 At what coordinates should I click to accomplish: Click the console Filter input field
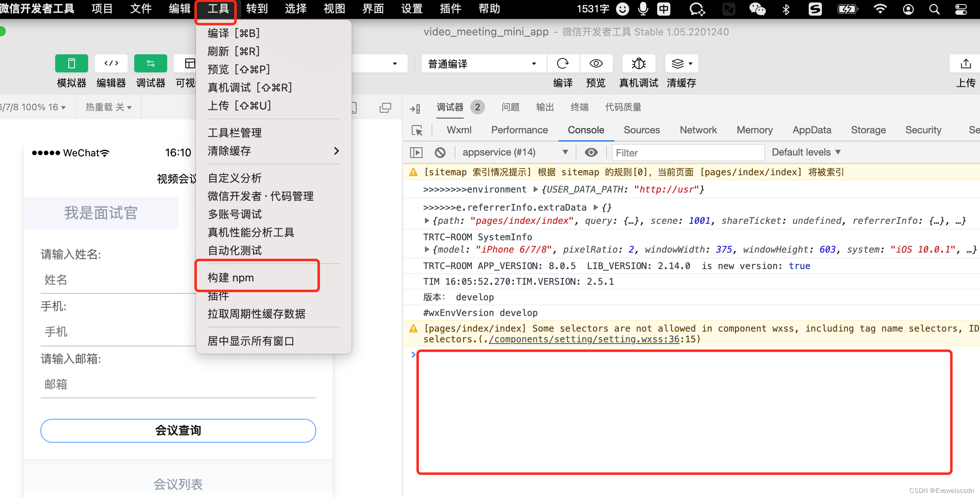[x=688, y=153]
